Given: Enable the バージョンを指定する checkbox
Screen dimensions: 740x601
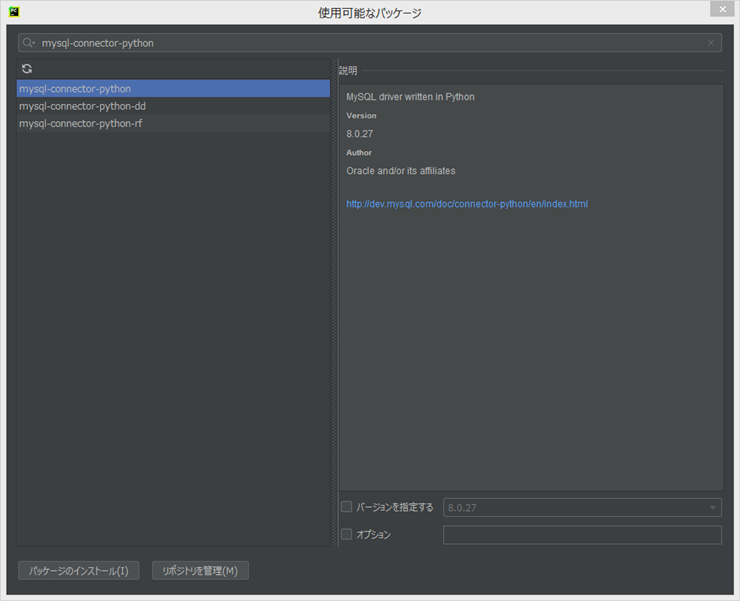Looking at the screenshot, I should [346, 507].
